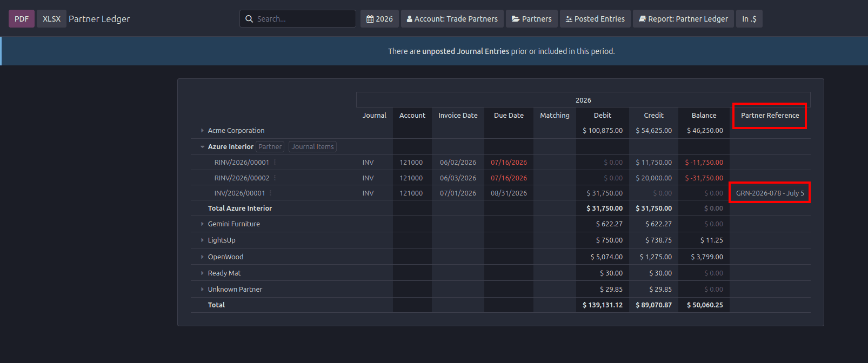The width and height of the screenshot is (868, 363).
Task: Click Acme Corporation's debit of $ 100,875.00
Action: [603, 131]
